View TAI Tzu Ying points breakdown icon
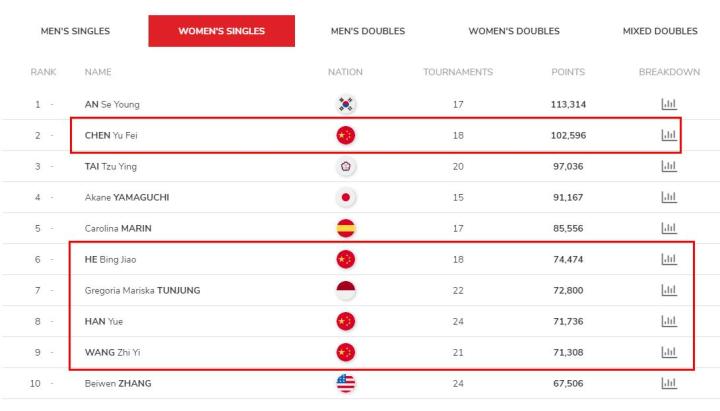This screenshot has height=411, width=720. [669, 166]
